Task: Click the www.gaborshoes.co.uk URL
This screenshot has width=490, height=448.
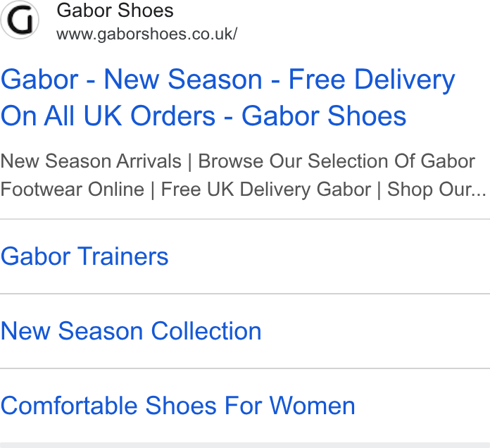Action: pyautogui.click(x=147, y=34)
